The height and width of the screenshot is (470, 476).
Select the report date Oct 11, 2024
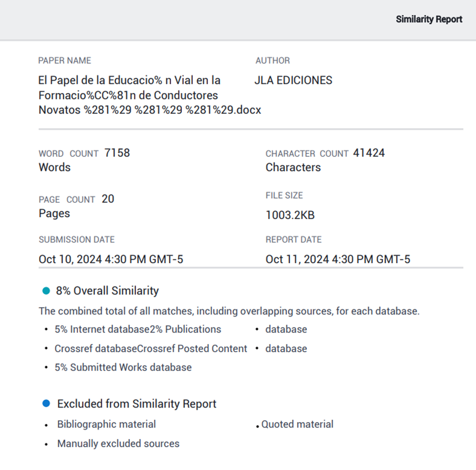[338, 259]
